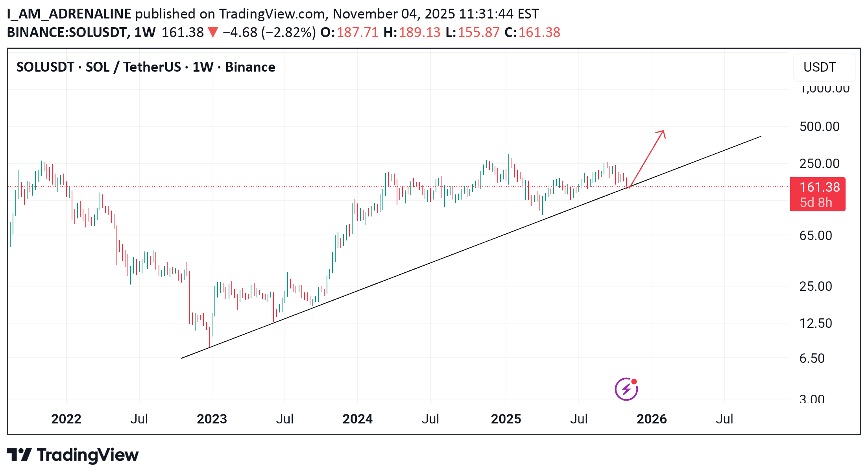868x475 pixels.
Task: Click the I_AM_ADRENALINE author name
Action: click(69, 14)
